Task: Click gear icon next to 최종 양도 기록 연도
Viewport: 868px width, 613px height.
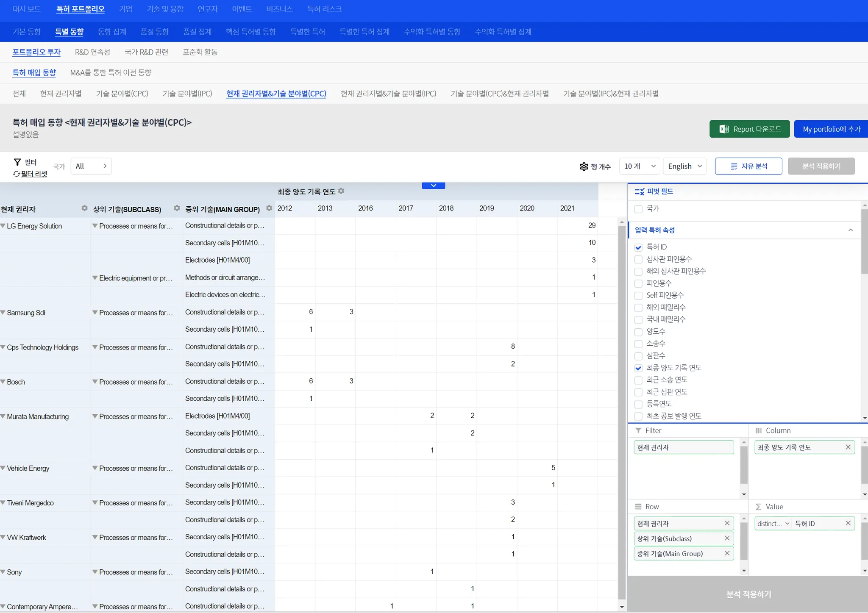Action: tap(341, 191)
